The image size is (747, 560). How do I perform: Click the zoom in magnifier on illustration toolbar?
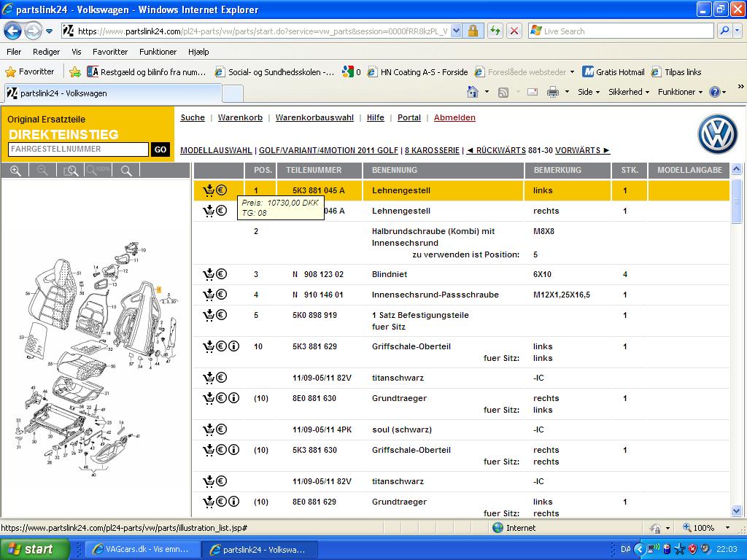[15, 171]
